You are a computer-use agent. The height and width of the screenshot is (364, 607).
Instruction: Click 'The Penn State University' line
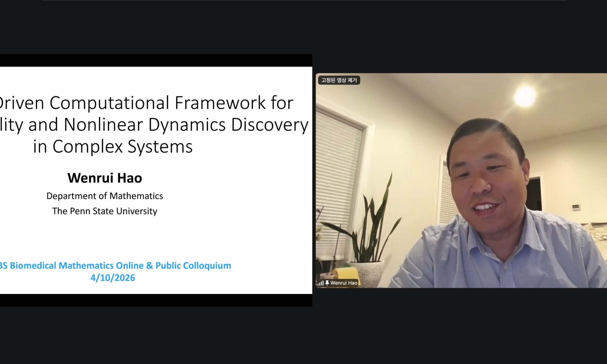tap(105, 211)
